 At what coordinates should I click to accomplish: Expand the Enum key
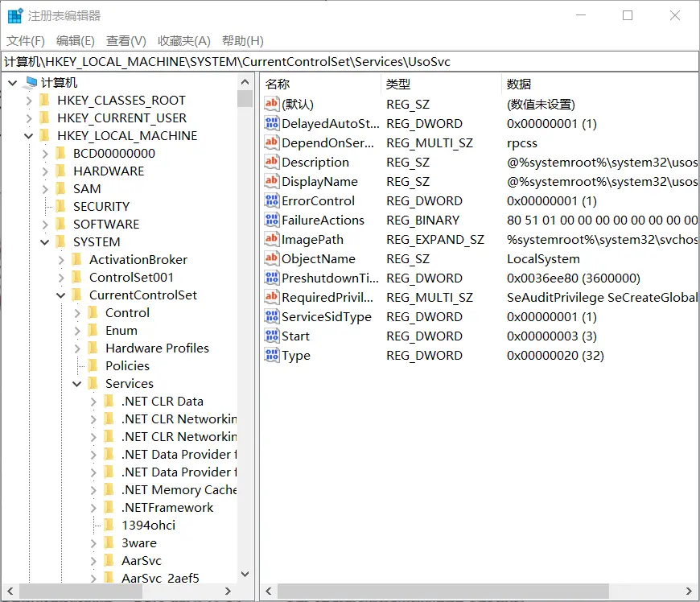[77, 331]
